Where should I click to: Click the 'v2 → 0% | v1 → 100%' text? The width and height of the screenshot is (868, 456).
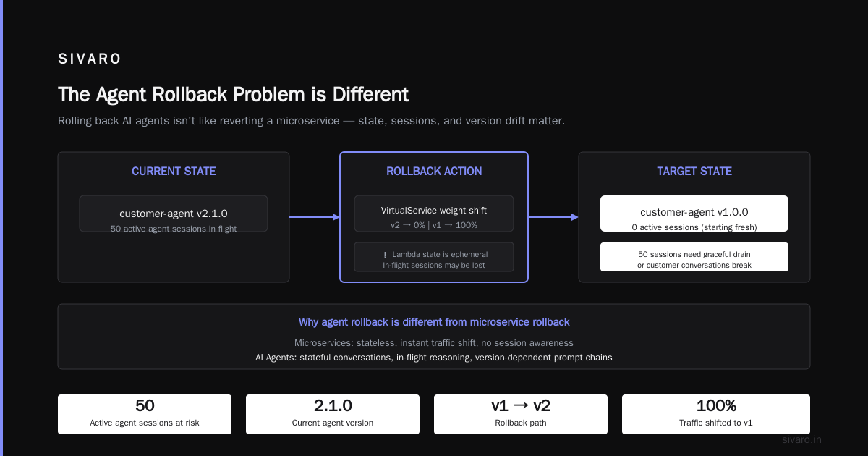(x=434, y=225)
